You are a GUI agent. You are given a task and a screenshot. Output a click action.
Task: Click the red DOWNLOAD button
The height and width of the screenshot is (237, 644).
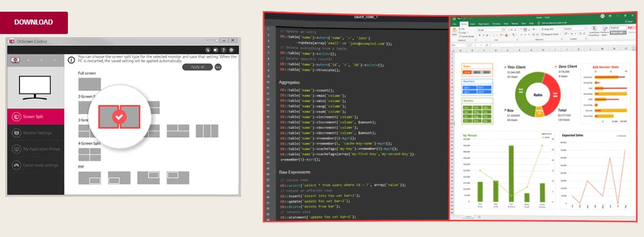tap(34, 22)
